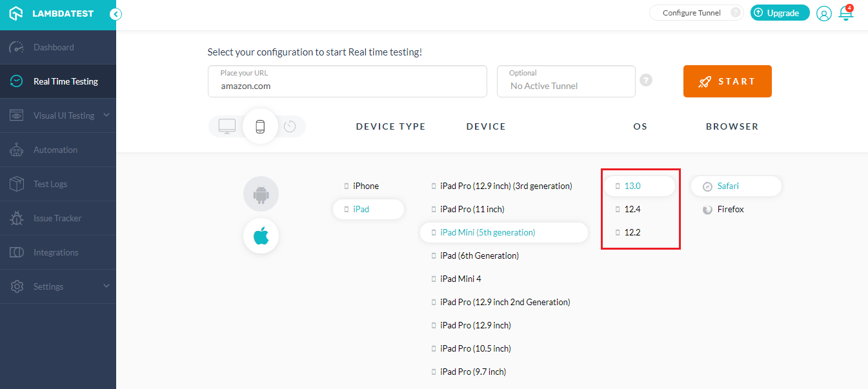Open Dashboard in the sidebar
The image size is (868, 389).
[x=54, y=47]
